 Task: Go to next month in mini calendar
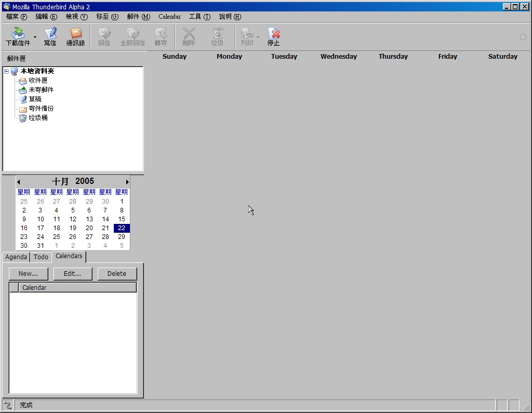pyautogui.click(x=127, y=182)
